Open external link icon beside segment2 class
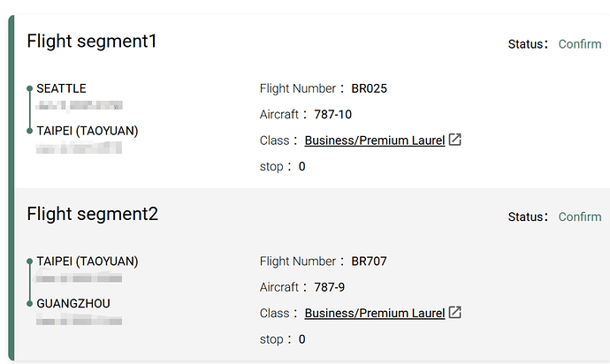 [454, 312]
